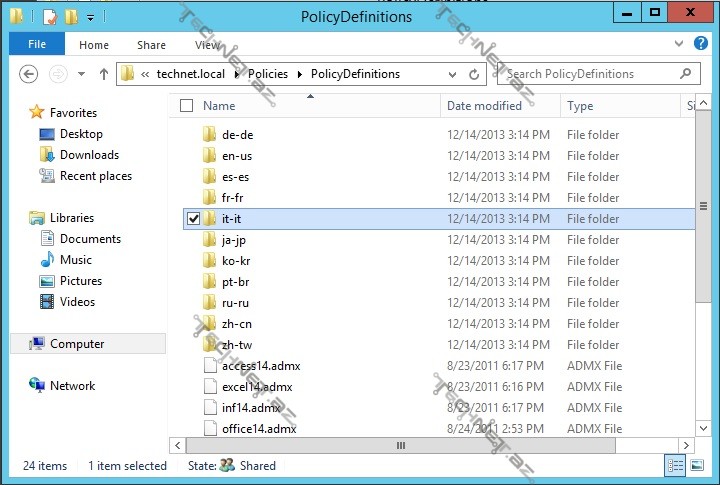Click the access14.admx file icon

pyautogui.click(x=210, y=366)
